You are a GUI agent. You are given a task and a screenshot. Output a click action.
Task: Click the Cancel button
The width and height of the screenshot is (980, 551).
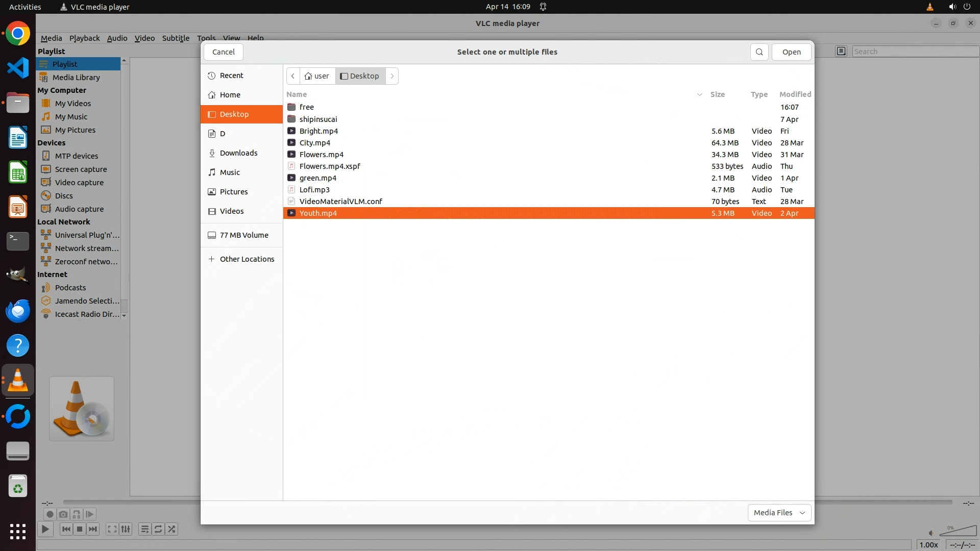click(223, 52)
